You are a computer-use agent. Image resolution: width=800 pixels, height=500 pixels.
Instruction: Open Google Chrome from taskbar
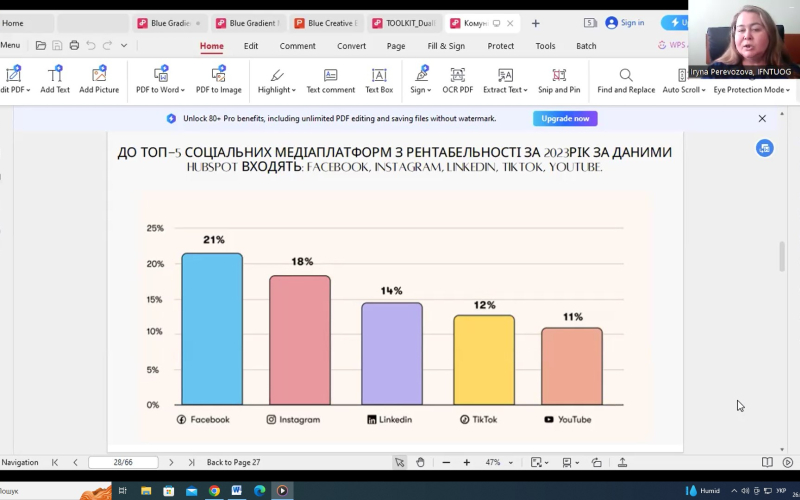pos(214,491)
